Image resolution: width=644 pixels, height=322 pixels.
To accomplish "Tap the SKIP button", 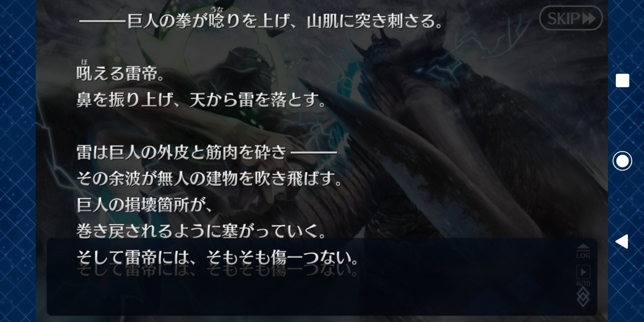I will click(x=571, y=18).
